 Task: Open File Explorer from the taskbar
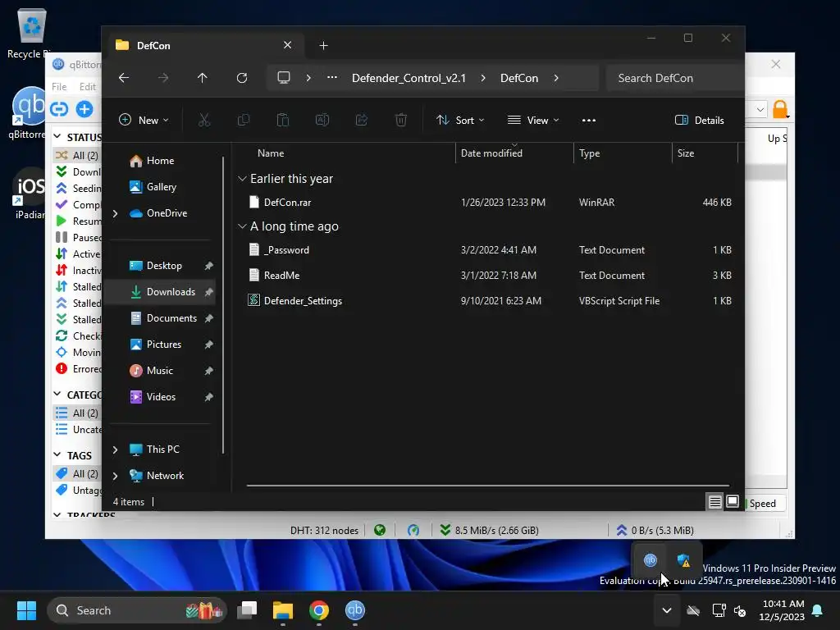click(283, 610)
